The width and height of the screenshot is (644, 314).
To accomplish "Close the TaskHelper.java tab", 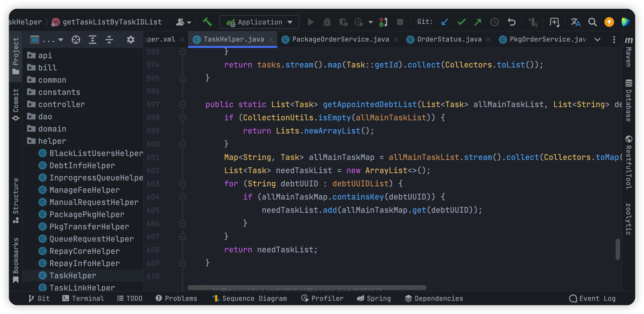I will [x=271, y=39].
